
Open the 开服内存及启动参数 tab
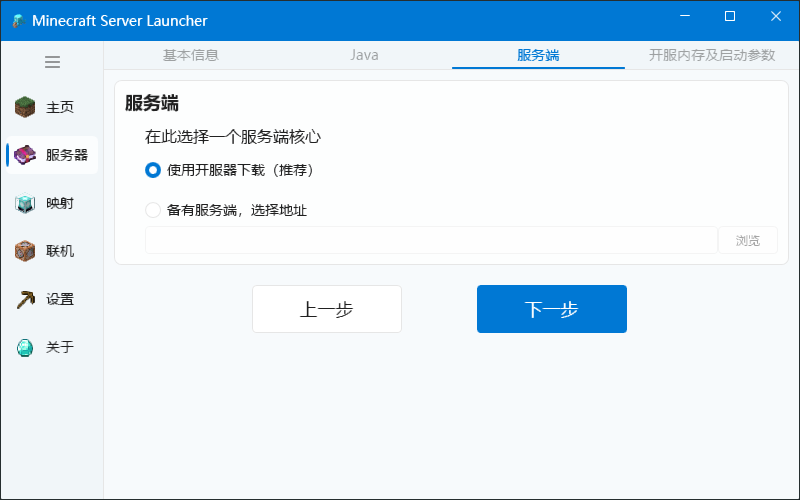tap(711, 55)
